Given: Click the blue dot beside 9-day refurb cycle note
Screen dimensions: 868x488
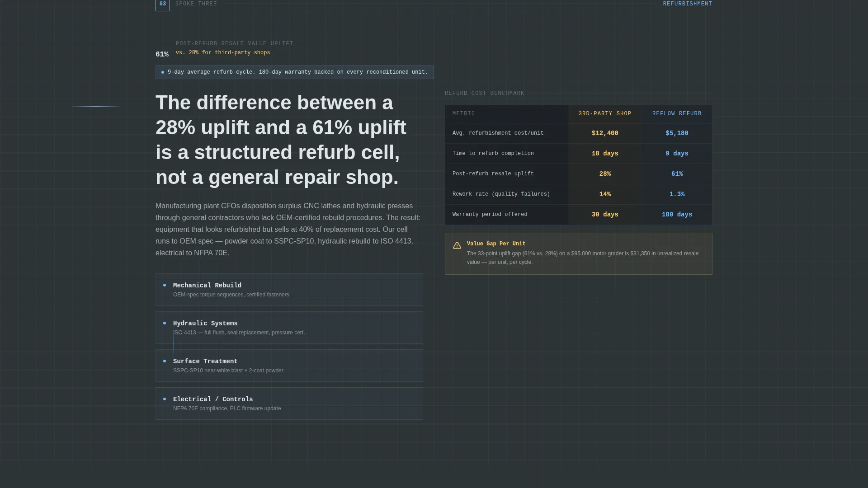Looking at the screenshot, I should [x=163, y=72].
